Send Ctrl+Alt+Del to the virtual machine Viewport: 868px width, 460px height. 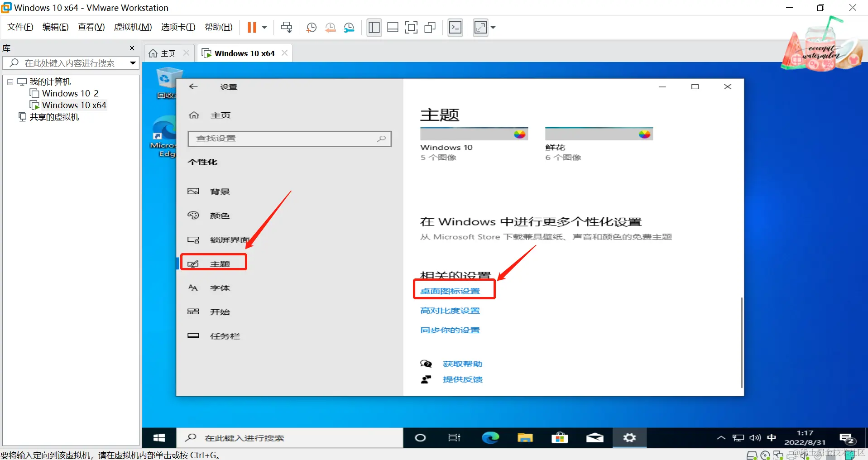click(x=287, y=27)
